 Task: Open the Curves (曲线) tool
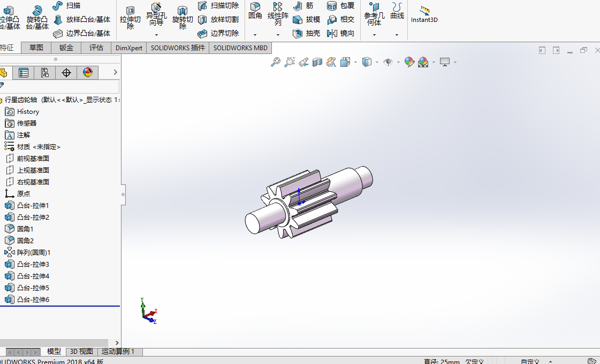point(397,11)
